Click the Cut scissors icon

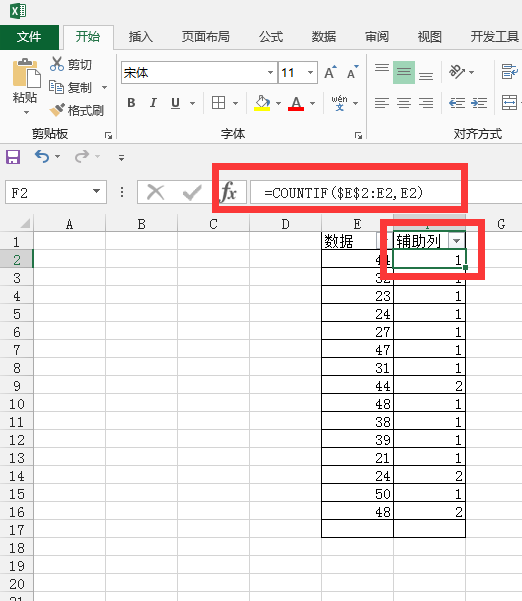point(57,64)
